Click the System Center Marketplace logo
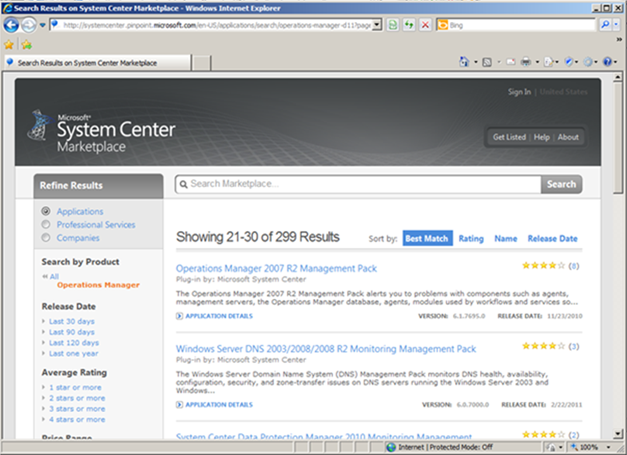The image size is (627, 455). (x=102, y=131)
